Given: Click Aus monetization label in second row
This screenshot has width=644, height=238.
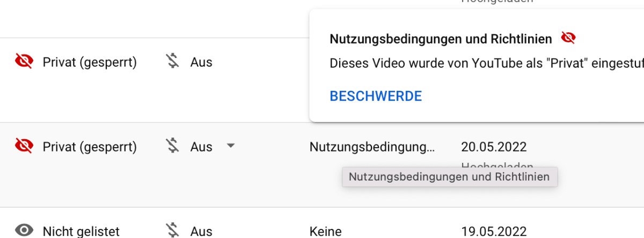Looking at the screenshot, I should point(201,147).
